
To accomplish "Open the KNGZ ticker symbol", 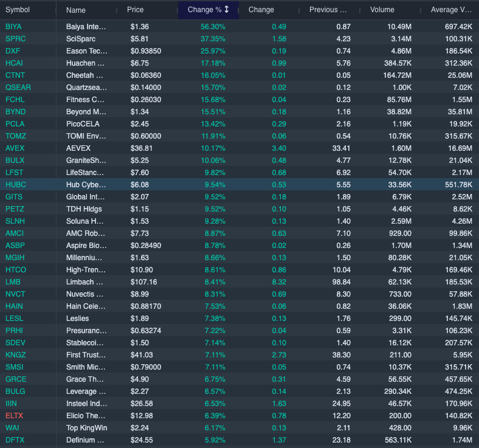I will point(16,355).
